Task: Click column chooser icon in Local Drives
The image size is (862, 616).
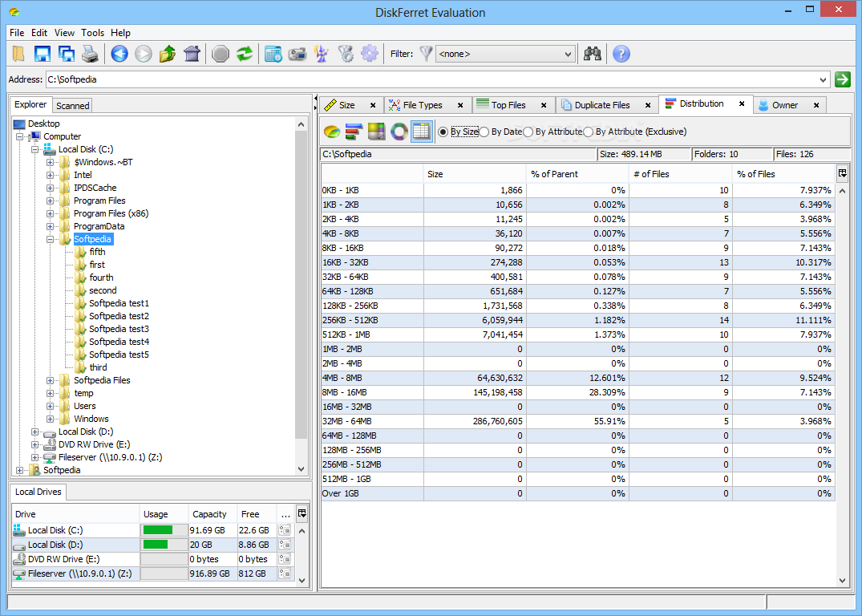Action: tap(301, 513)
